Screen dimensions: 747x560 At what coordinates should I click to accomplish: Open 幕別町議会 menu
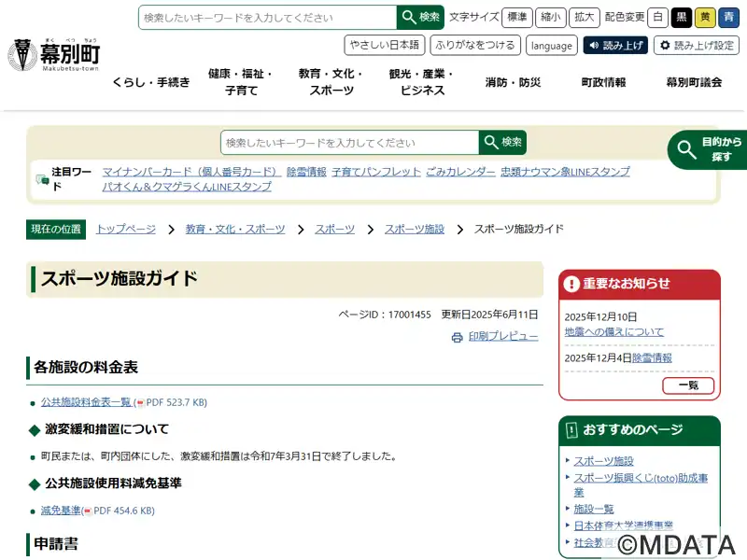click(694, 82)
